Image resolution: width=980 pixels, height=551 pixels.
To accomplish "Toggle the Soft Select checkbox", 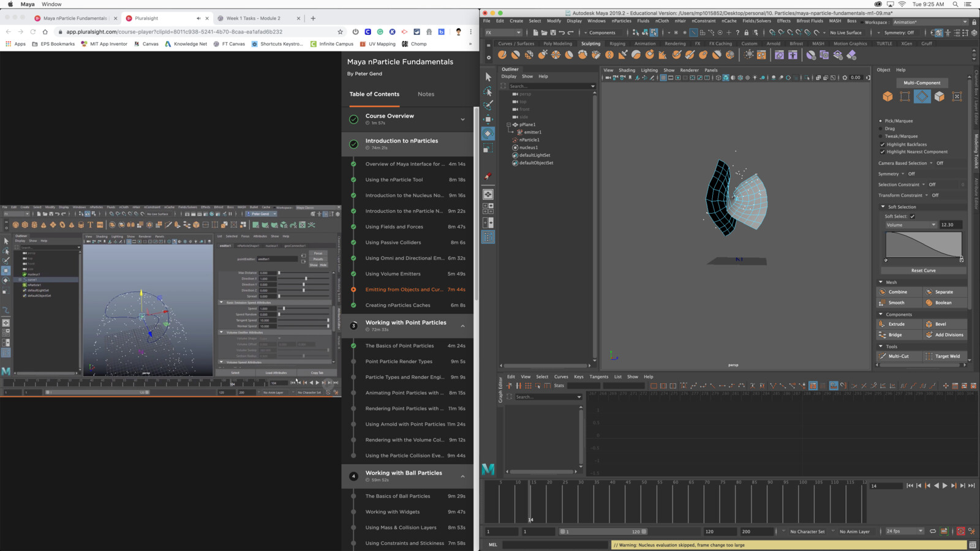I will (912, 216).
